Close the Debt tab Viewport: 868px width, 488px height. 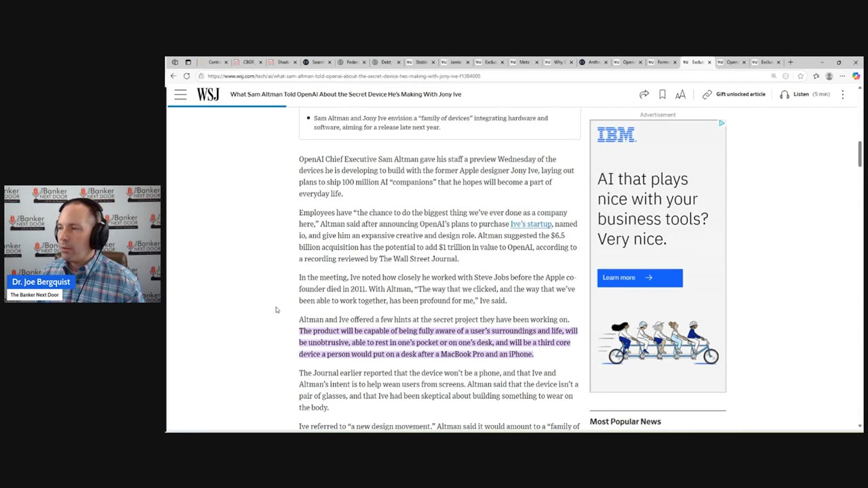pyautogui.click(x=399, y=62)
